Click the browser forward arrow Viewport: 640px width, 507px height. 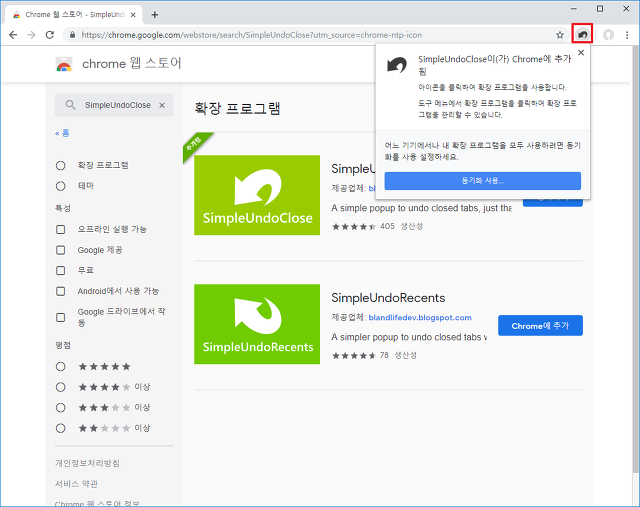(31, 35)
